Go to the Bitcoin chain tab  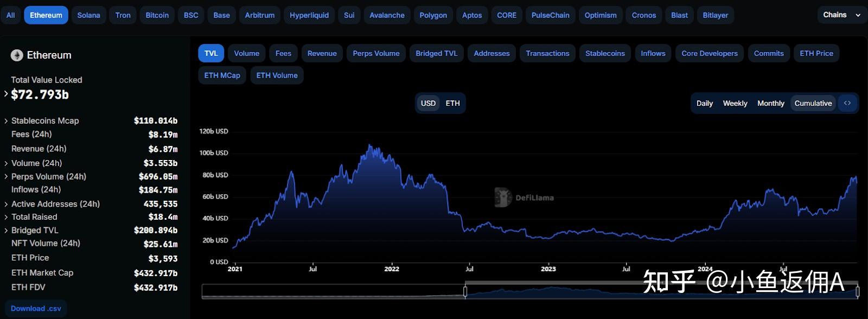click(x=157, y=15)
